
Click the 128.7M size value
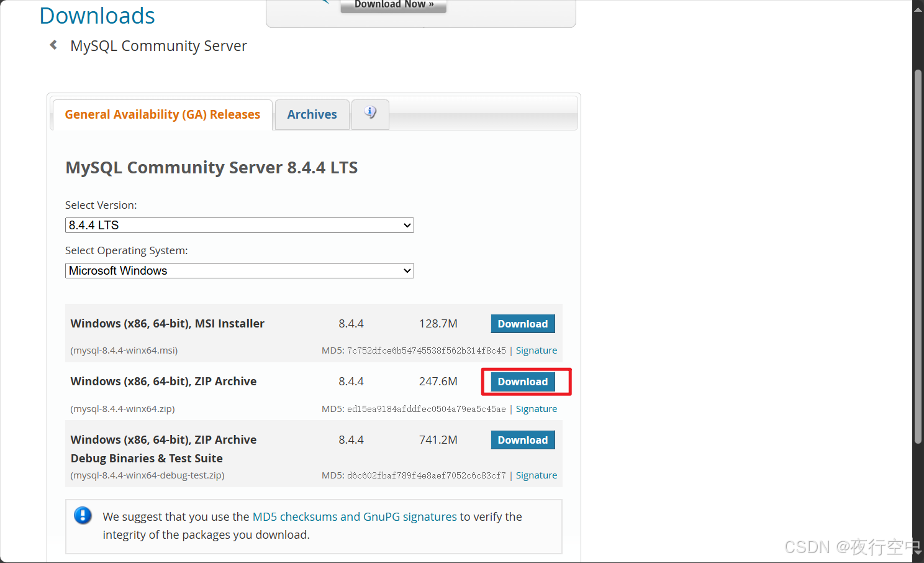tap(438, 324)
